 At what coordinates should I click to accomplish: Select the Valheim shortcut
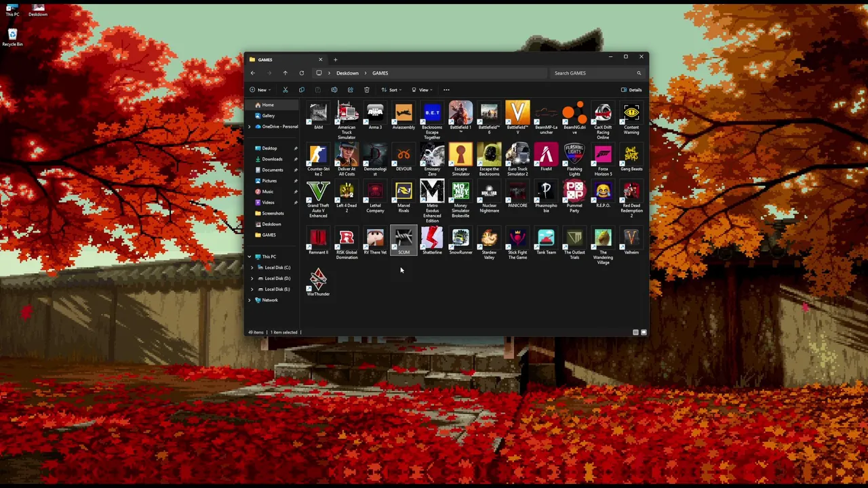click(631, 241)
